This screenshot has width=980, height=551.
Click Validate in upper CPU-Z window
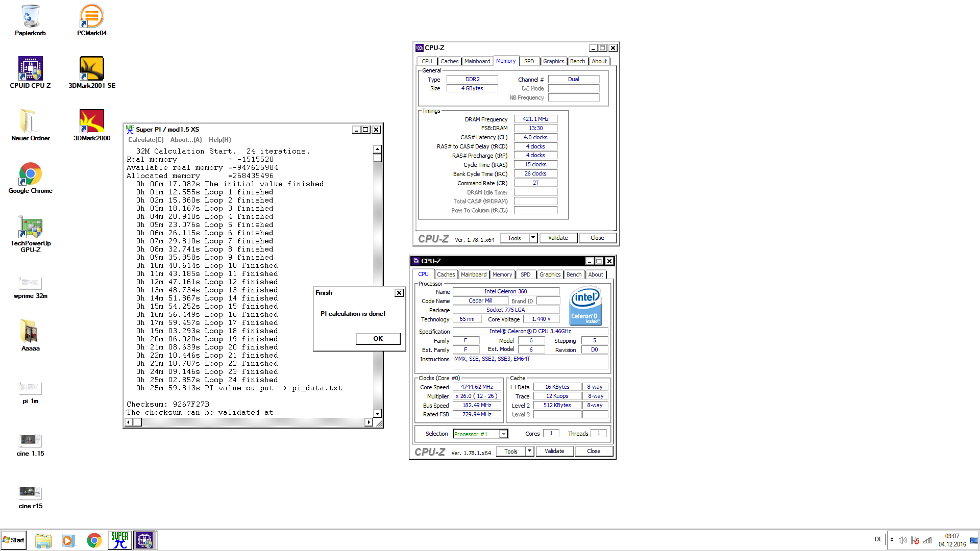[x=558, y=238]
